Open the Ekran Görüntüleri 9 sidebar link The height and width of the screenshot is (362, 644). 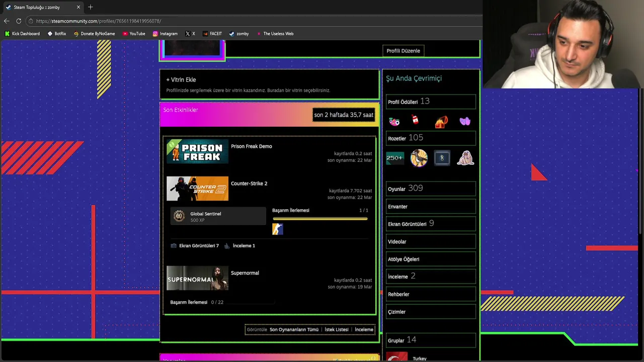[431, 224]
